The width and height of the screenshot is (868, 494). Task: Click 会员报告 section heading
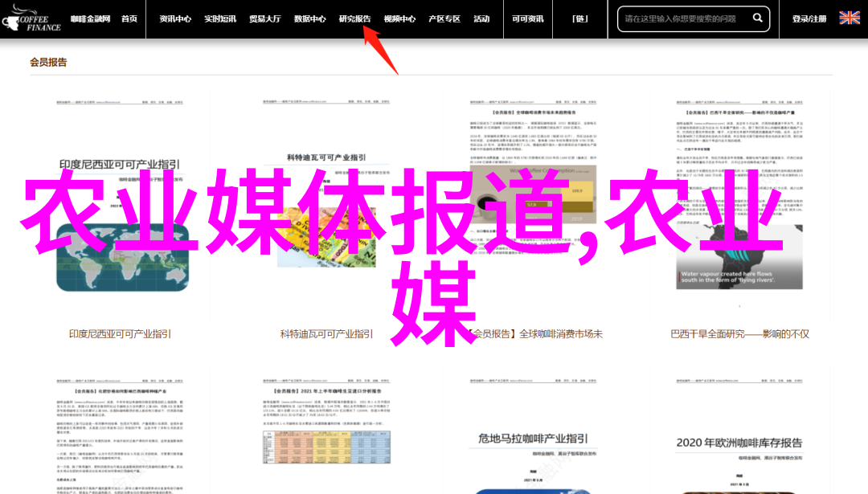point(48,63)
